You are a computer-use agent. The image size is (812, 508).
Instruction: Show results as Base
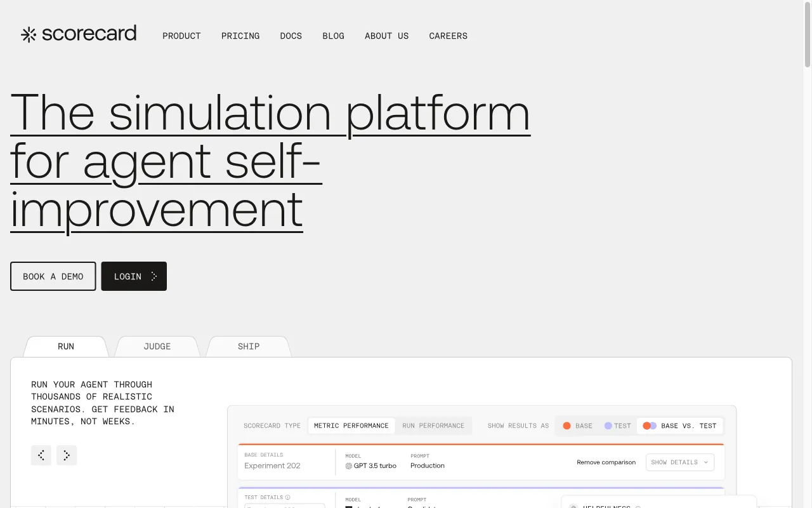(577, 425)
